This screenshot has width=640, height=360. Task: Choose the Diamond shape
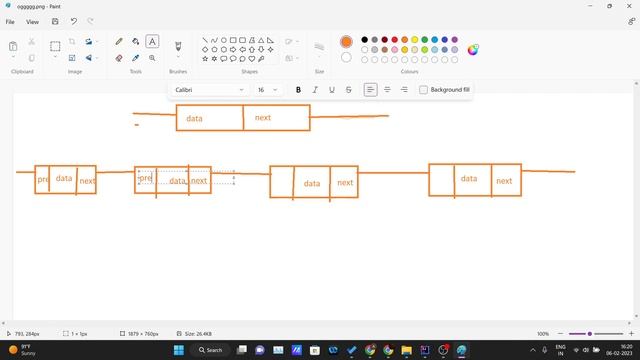coord(205,49)
